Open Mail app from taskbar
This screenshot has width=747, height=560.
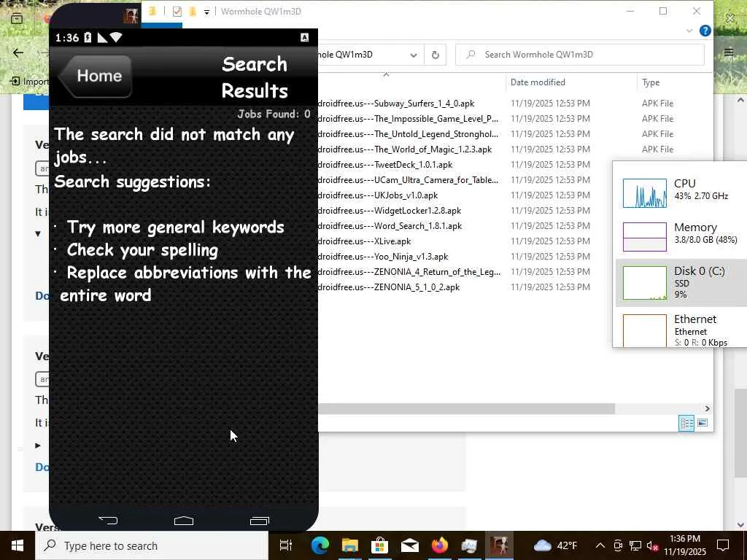click(410, 545)
